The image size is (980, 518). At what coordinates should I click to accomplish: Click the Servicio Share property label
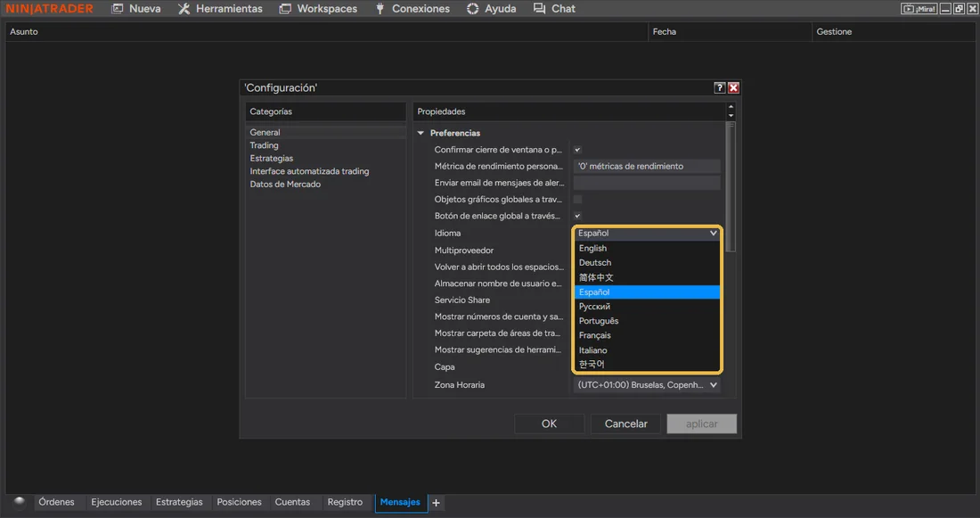pyautogui.click(x=461, y=300)
